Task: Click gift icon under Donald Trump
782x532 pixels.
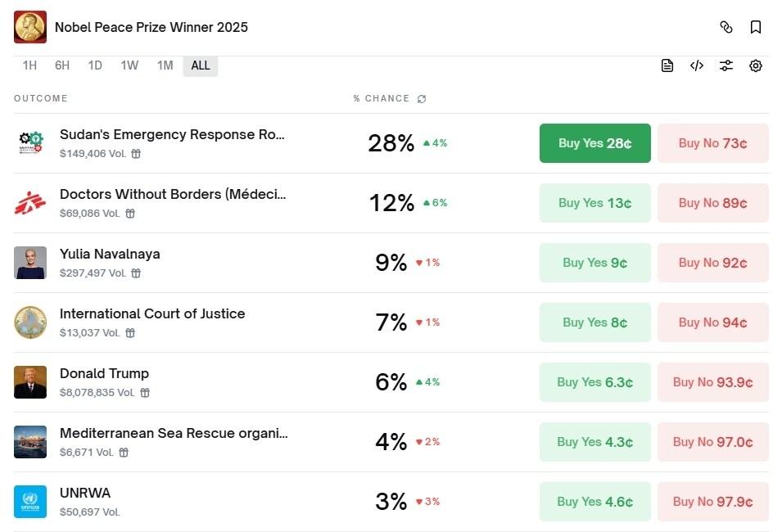Action: click(145, 393)
